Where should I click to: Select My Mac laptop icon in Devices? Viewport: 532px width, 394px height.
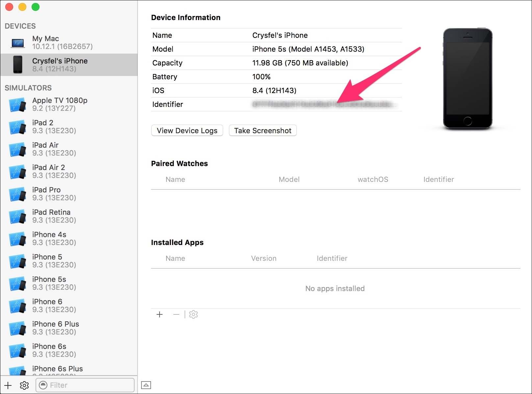pyautogui.click(x=18, y=43)
